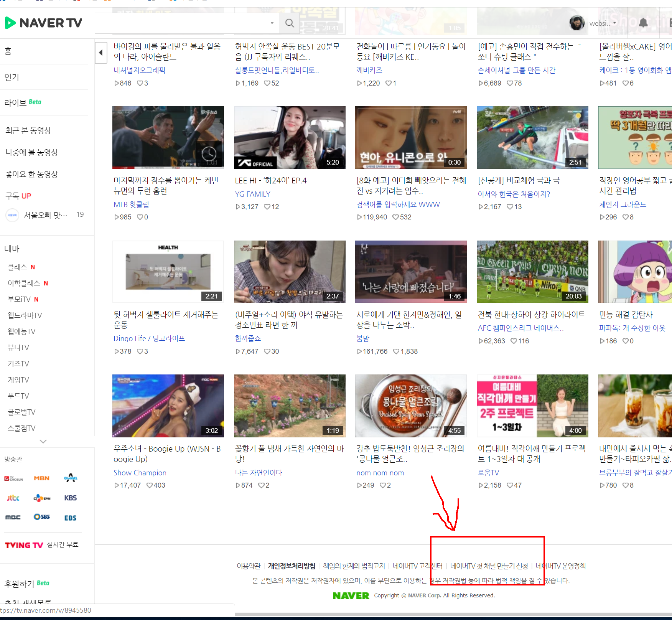Open channel link 로움TV
672x620 pixels.
tap(488, 473)
